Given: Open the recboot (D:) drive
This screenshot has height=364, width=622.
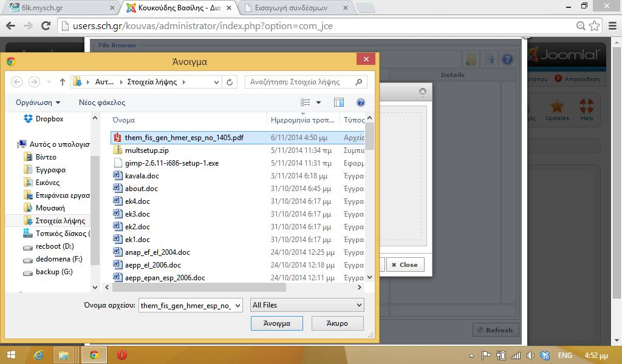Looking at the screenshot, I should point(49,246).
